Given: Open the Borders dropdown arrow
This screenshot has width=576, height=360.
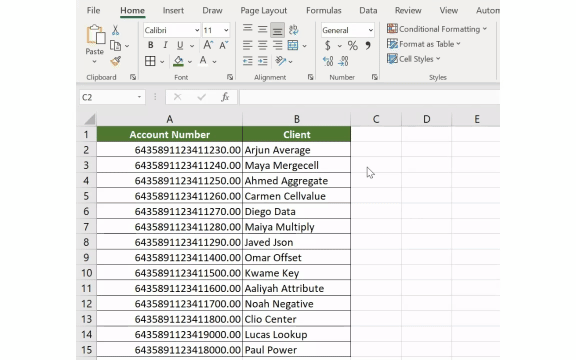Looking at the screenshot, I should pos(162,62).
